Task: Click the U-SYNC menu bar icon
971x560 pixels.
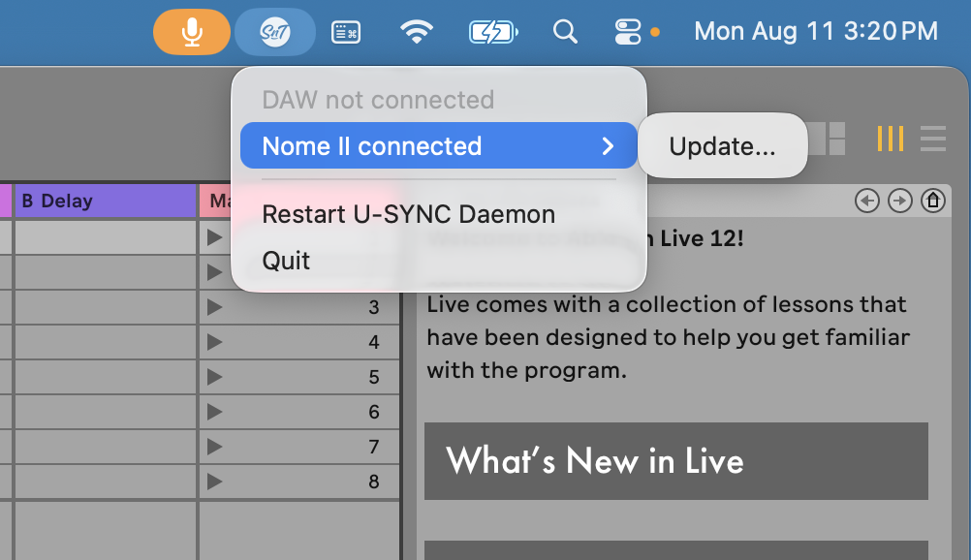Action: 274,32
